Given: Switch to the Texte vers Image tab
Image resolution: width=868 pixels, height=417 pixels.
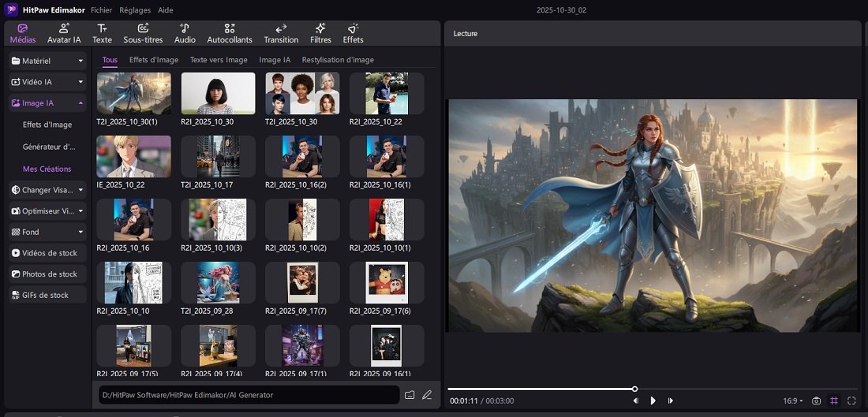Looking at the screenshot, I should coord(219,60).
